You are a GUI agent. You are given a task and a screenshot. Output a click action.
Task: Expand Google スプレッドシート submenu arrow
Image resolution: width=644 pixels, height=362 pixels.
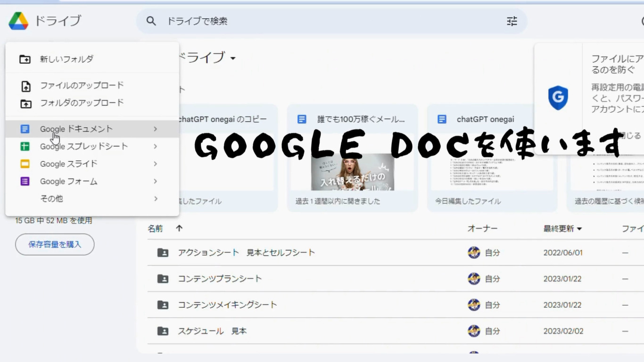pyautogui.click(x=156, y=147)
